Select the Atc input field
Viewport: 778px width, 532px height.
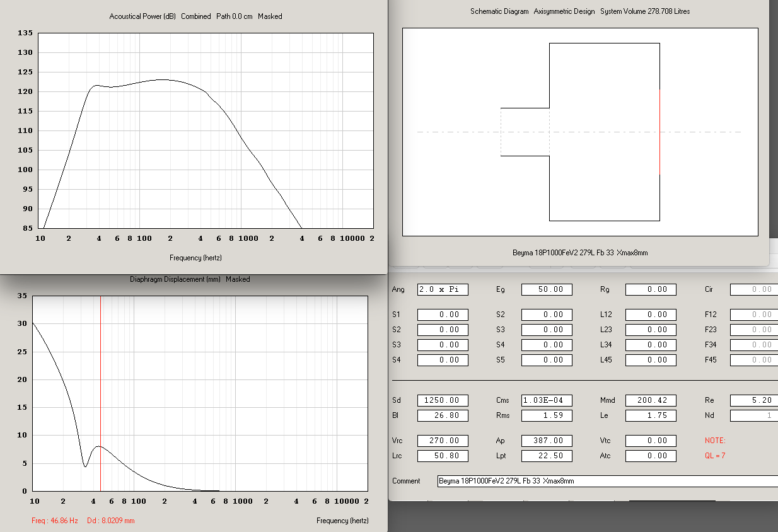[x=651, y=456]
